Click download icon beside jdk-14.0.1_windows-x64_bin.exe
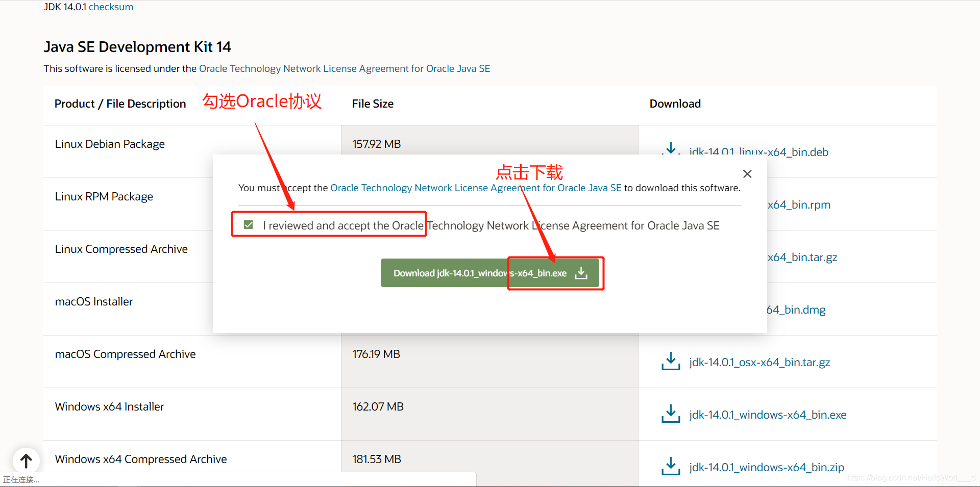980x487 pixels. pos(671,414)
